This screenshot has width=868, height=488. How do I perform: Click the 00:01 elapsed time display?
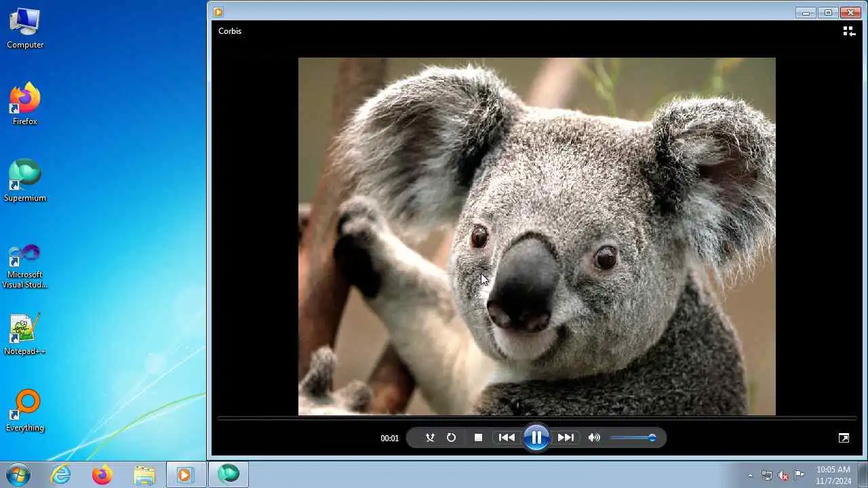[390, 439]
